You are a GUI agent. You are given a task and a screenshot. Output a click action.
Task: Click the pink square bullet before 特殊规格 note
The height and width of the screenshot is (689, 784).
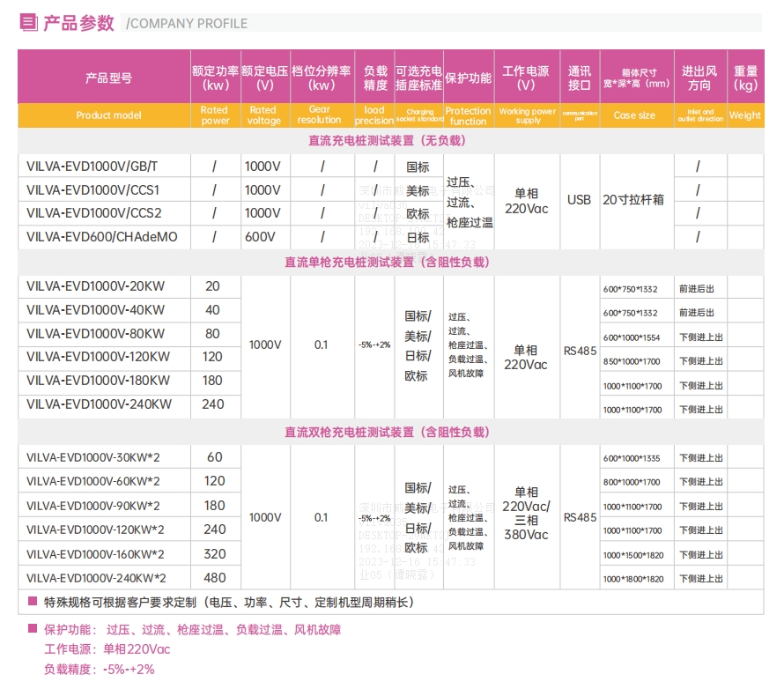pos(33,602)
